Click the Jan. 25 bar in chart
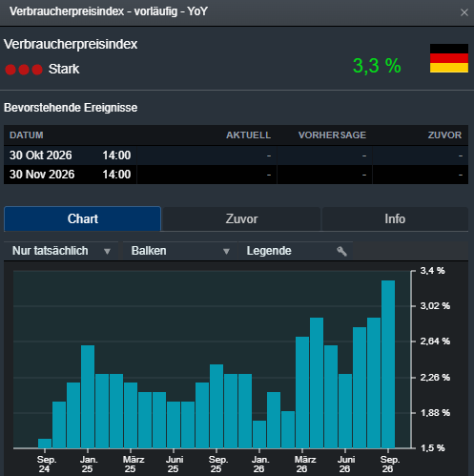This screenshot has width=474, height=476. point(88,397)
